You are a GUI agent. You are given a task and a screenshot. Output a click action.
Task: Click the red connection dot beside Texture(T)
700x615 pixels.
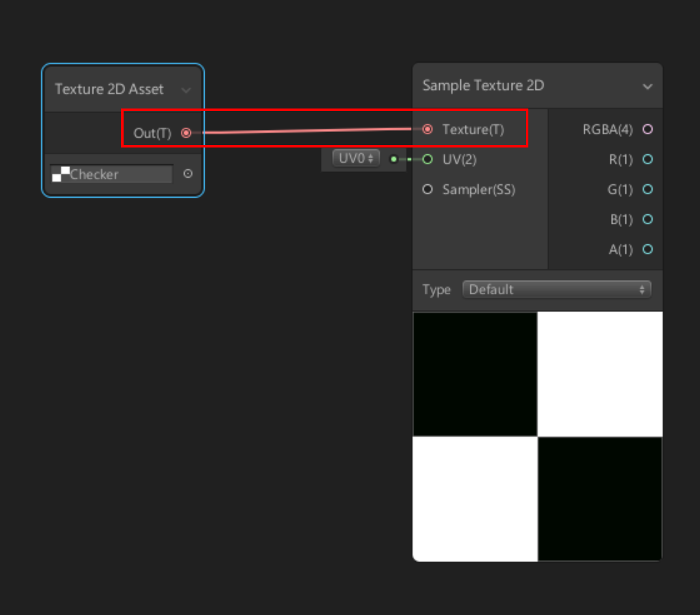[x=428, y=129]
